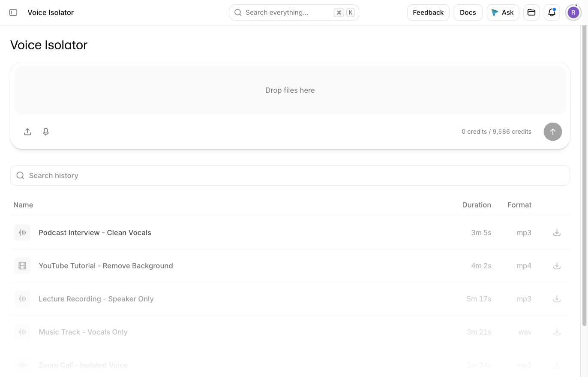
Task: Click the Drop files here area
Action: pyautogui.click(x=290, y=90)
